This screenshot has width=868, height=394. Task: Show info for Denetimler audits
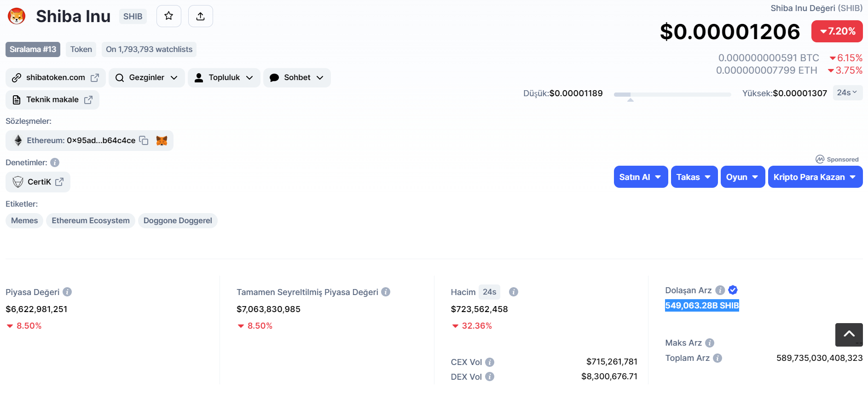tap(55, 162)
